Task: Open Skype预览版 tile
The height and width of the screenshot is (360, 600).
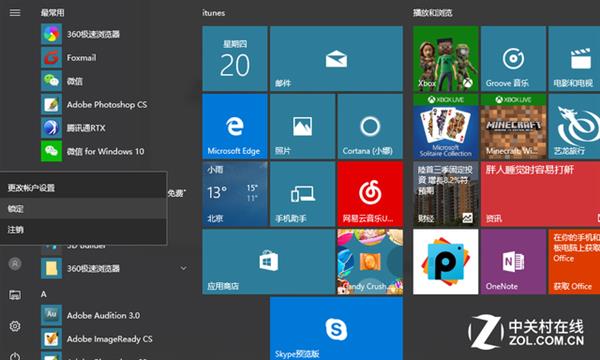Action: 336,329
